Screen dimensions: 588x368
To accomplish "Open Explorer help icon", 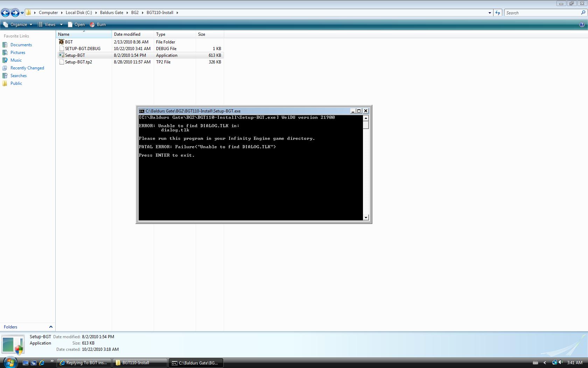I will point(582,25).
